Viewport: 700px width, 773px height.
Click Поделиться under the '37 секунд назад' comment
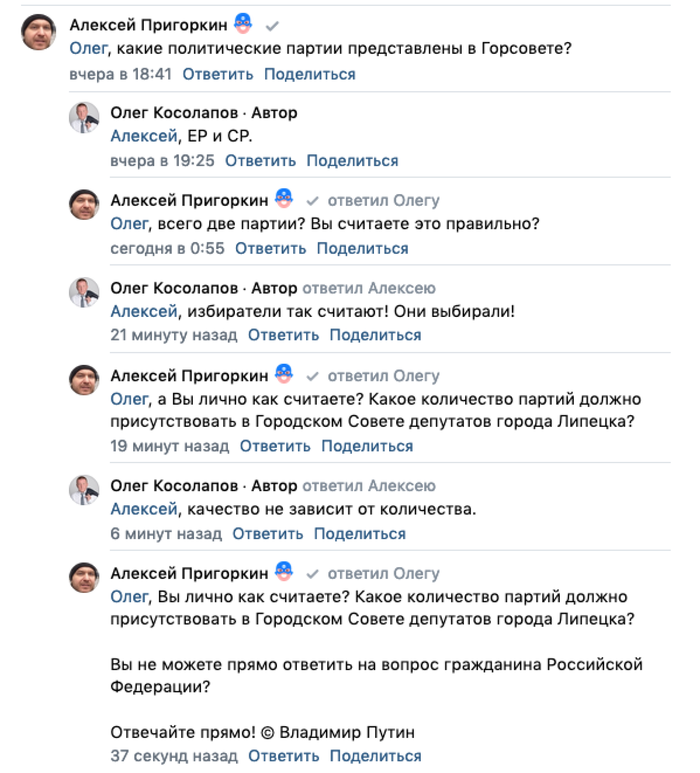(376, 756)
